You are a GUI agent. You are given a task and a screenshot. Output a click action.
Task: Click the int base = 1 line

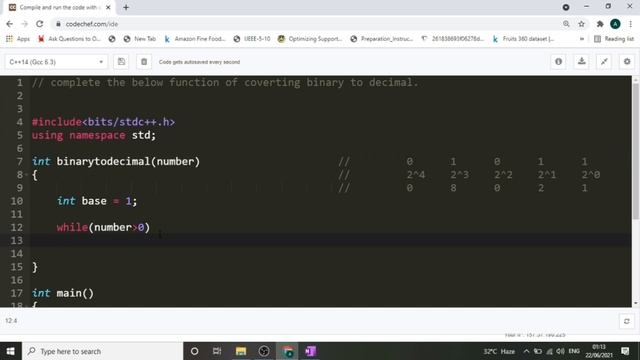(x=97, y=201)
